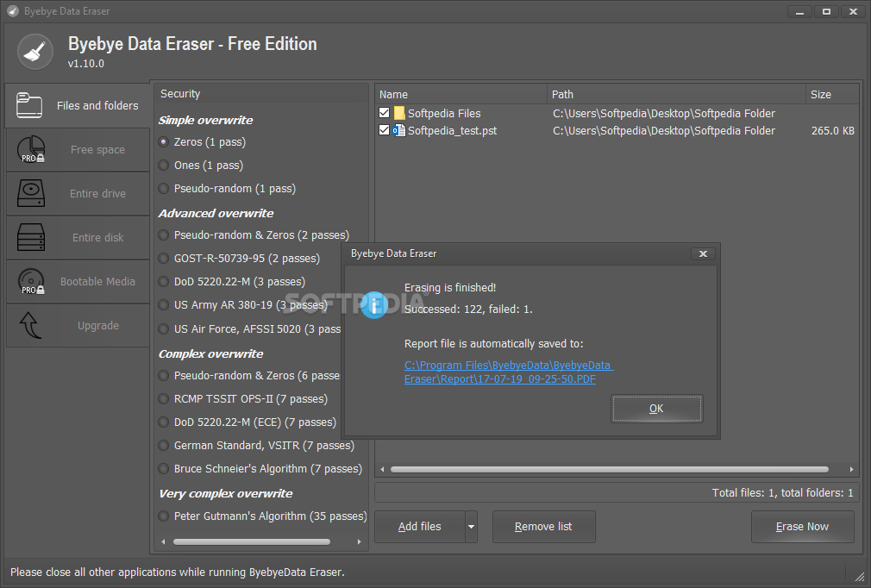Viewport: 871px width, 588px height.
Task: Close the Byebye Data Eraser dialog
Action: click(x=703, y=253)
